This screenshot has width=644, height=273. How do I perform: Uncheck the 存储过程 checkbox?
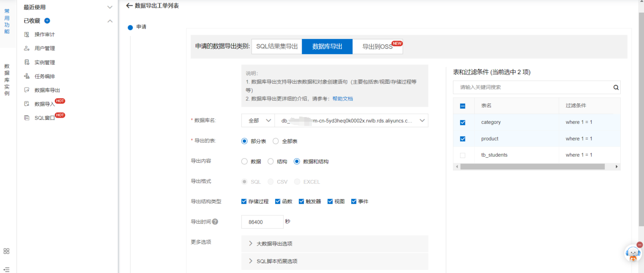244,202
